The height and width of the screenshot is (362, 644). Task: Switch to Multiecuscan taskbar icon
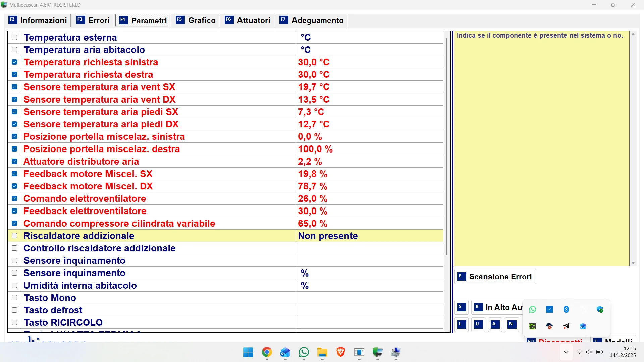(377, 352)
